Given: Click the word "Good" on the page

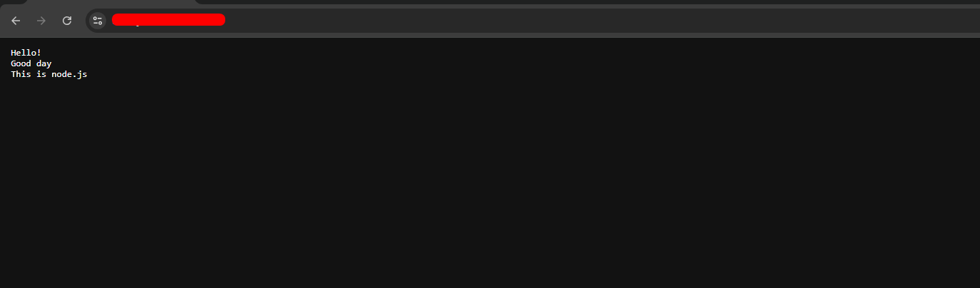Looking at the screenshot, I should pyautogui.click(x=21, y=63).
